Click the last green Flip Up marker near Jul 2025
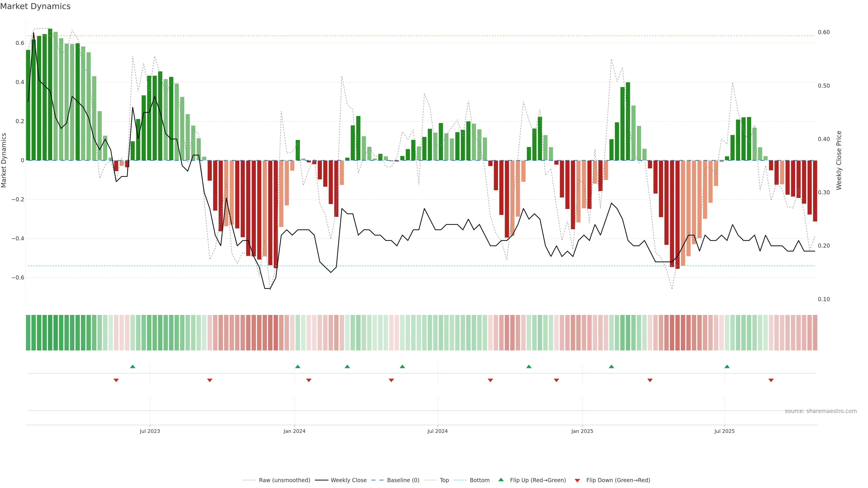868x488 pixels. click(727, 366)
